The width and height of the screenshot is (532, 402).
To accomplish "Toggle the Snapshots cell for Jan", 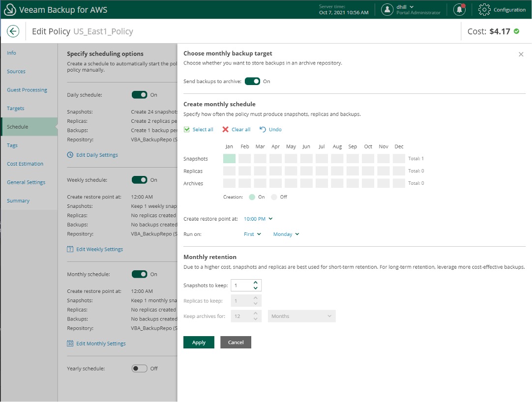I will click(x=229, y=158).
